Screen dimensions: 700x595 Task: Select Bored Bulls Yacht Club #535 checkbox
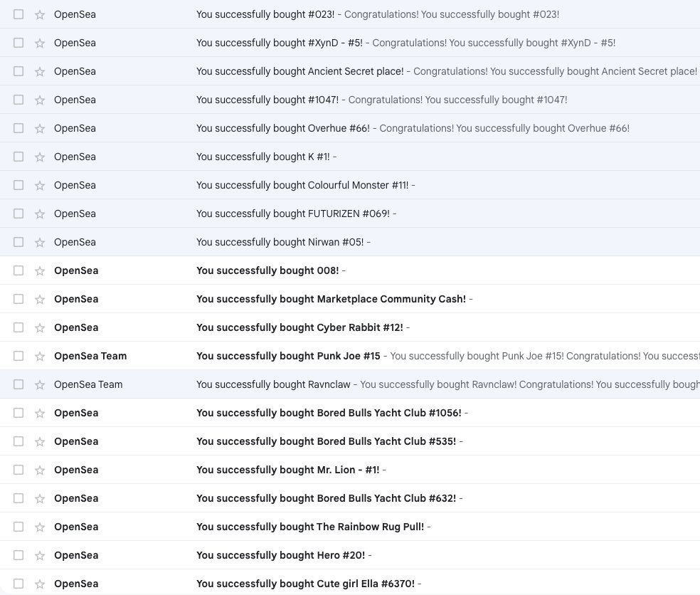point(18,441)
